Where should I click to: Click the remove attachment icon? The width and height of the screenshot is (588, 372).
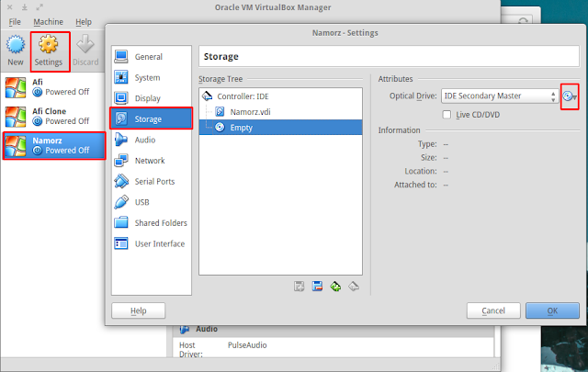(317, 287)
